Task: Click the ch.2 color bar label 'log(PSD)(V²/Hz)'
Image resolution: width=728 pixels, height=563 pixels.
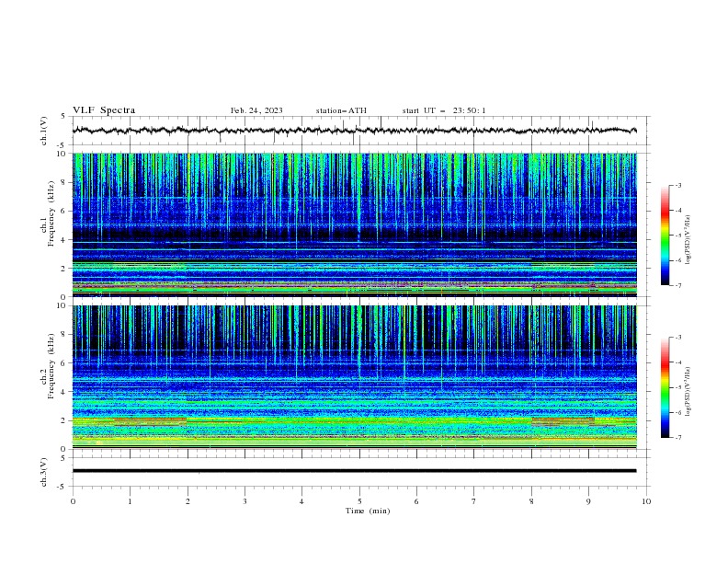Action: [x=688, y=392]
